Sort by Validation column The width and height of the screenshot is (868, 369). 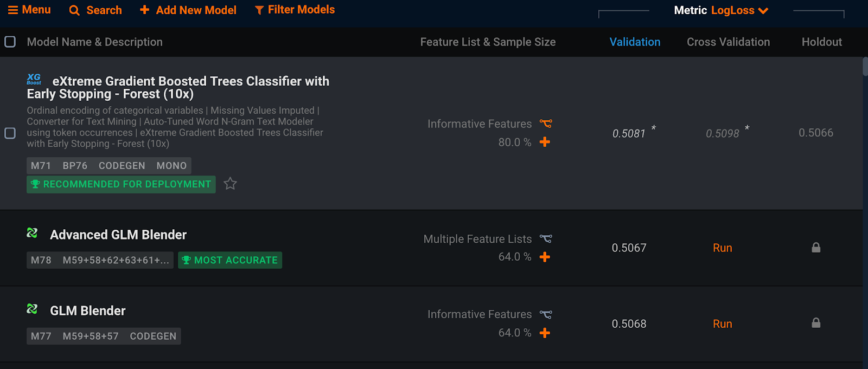point(635,42)
